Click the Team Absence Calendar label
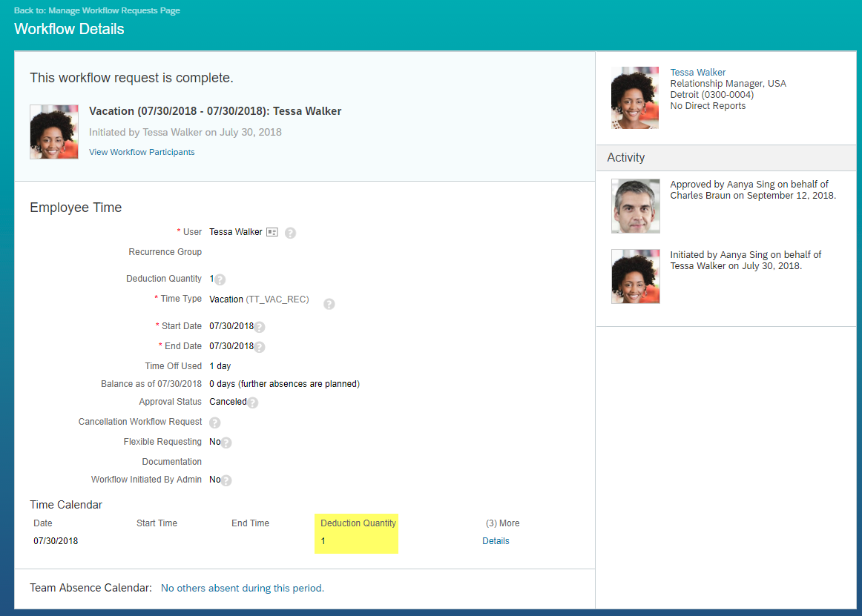Viewport: 862px width, 616px height. 91,588
